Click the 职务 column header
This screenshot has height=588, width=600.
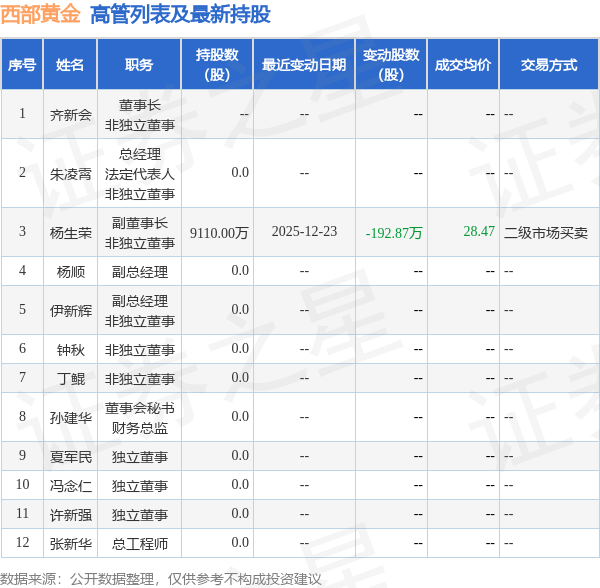[139, 65]
